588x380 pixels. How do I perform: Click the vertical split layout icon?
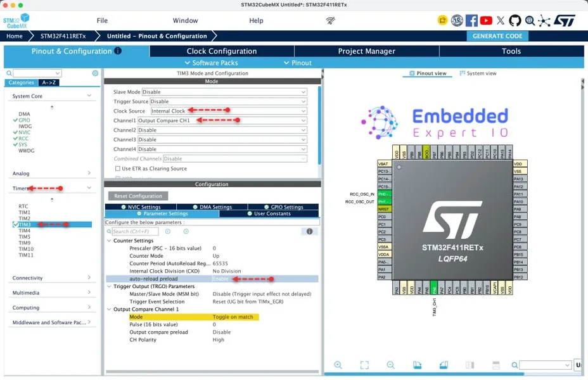coord(470,365)
